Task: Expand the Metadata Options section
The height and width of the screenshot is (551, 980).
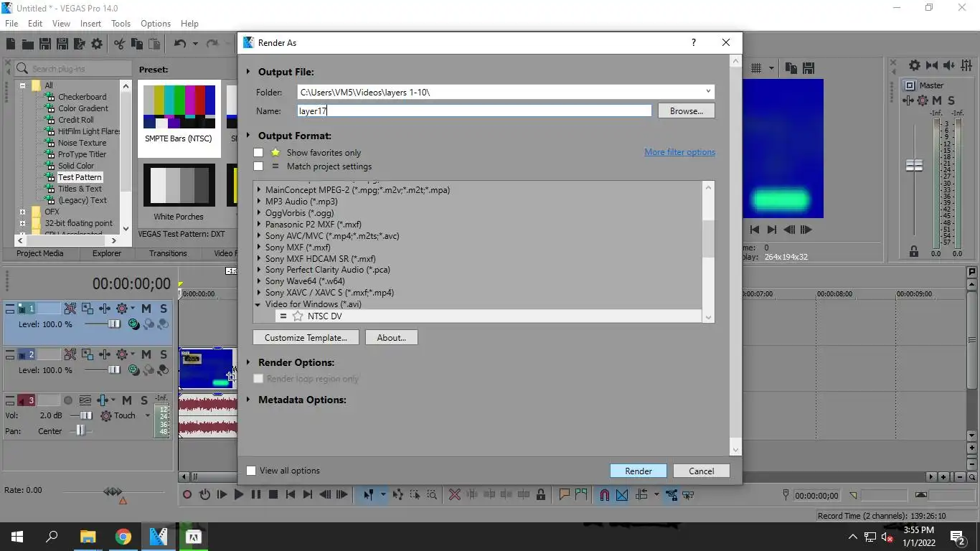Action: pyautogui.click(x=249, y=400)
